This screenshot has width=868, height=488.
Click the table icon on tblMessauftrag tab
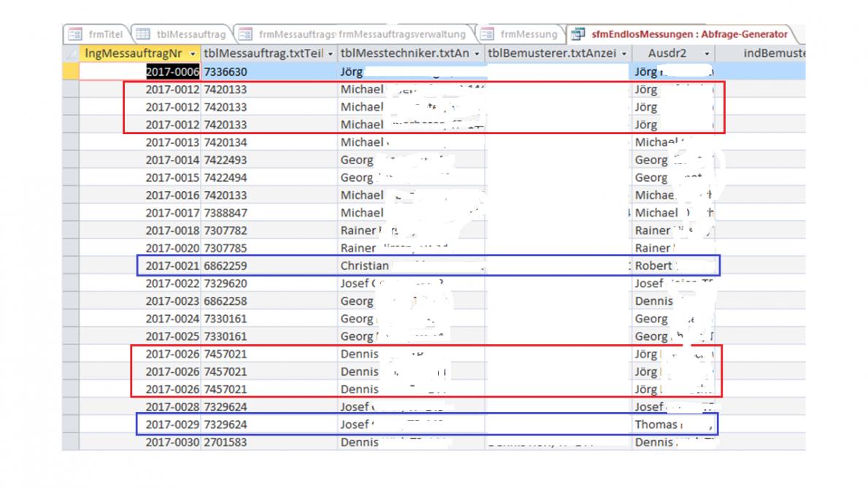[x=143, y=34]
